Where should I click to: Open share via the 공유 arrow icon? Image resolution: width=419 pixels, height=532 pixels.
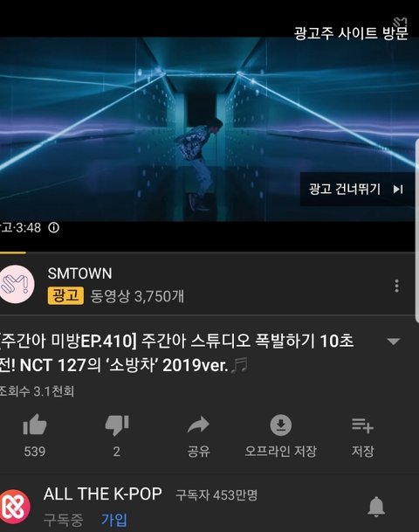click(x=198, y=425)
